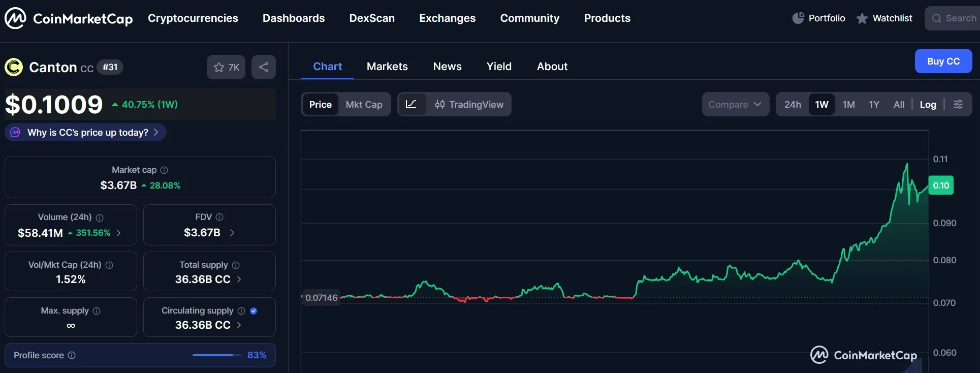Click the AI icon beside price question
Screen dimensions: 980x373
[x=16, y=132]
